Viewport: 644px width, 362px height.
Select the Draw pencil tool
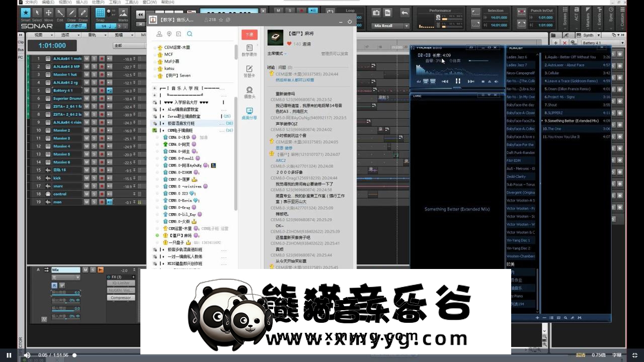[x=71, y=13]
